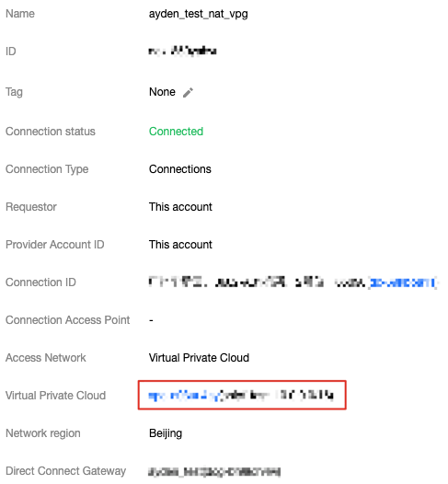The height and width of the screenshot is (484, 448).
Task: Click the blurred ID value
Action: point(182,51)
